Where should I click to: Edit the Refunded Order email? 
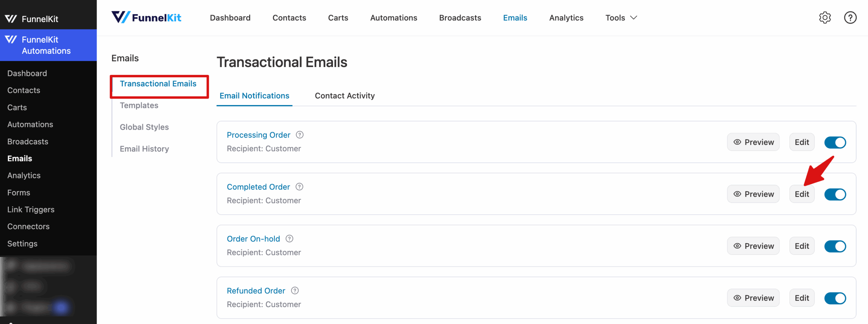(802, 298)
